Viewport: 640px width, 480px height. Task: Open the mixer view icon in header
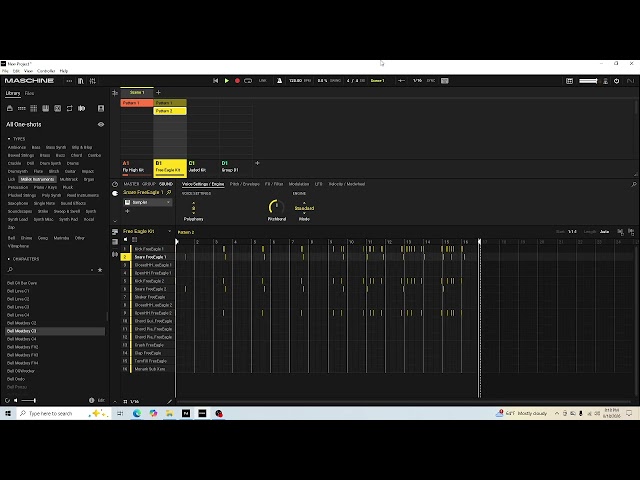[x=93, y=81]
